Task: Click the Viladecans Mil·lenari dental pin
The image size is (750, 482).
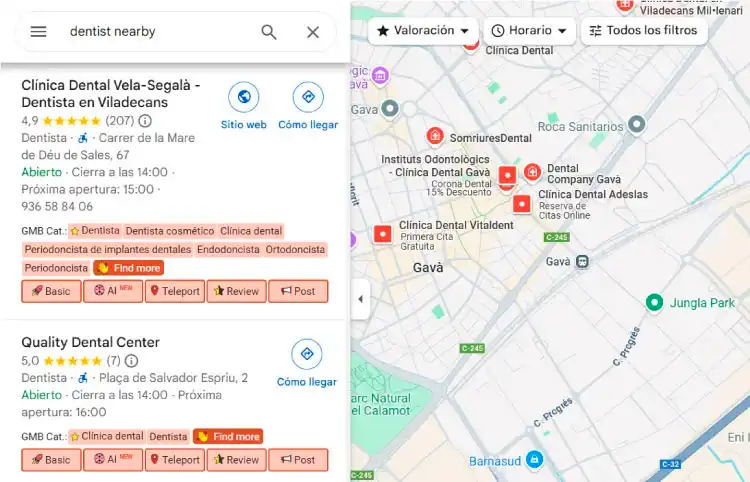Action: pyautogui.click(x=624, y=6)
